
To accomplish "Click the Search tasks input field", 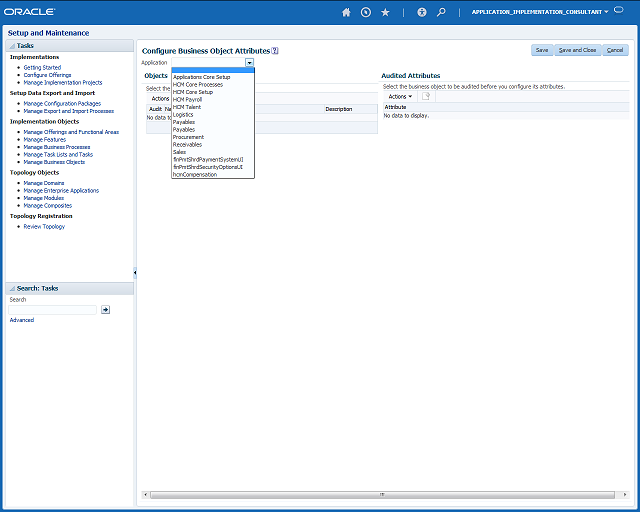I will point(52,309).
